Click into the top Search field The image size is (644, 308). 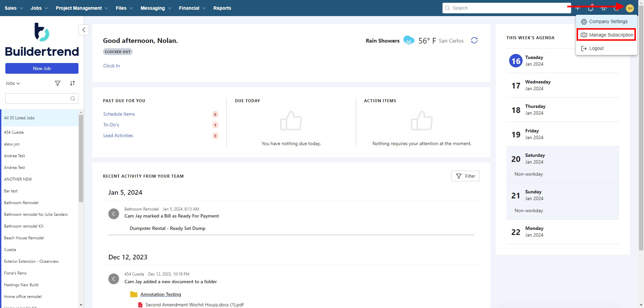point(506,8)
